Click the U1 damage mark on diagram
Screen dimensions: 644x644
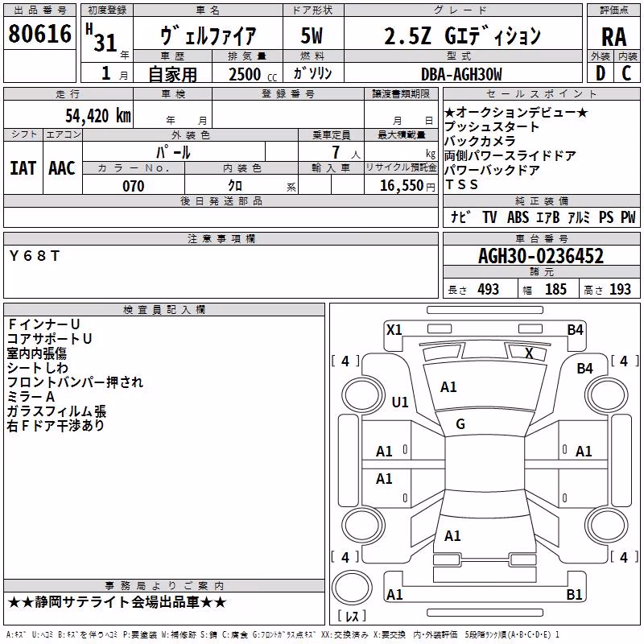coord(400,402)
